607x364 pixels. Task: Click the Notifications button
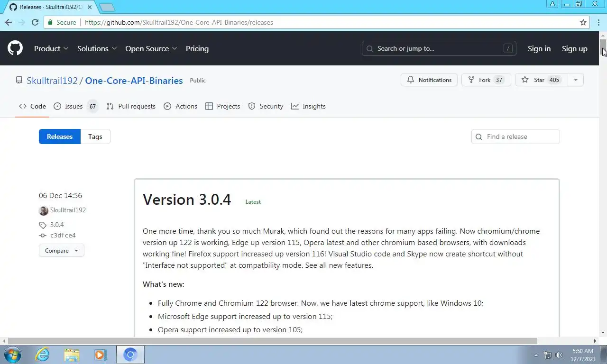pos(429,80)
